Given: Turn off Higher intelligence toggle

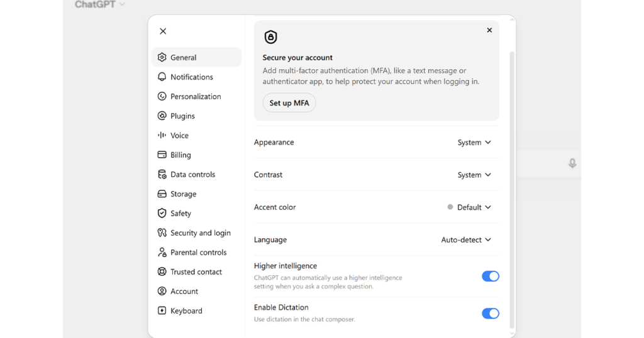Looking at the screenshot, I should (x=491, y=276).
